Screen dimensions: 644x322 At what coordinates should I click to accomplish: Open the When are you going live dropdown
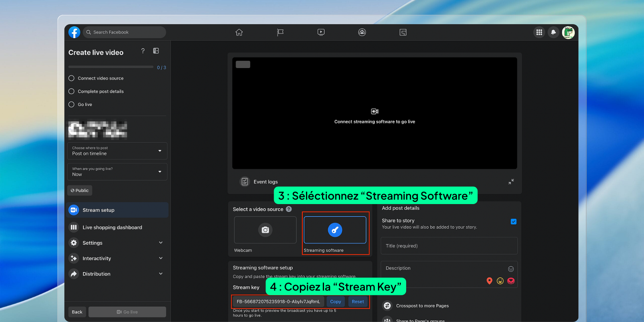(117, 172)
